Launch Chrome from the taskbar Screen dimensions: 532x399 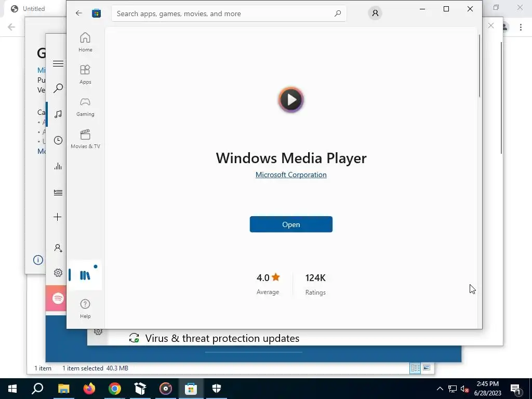115,389
